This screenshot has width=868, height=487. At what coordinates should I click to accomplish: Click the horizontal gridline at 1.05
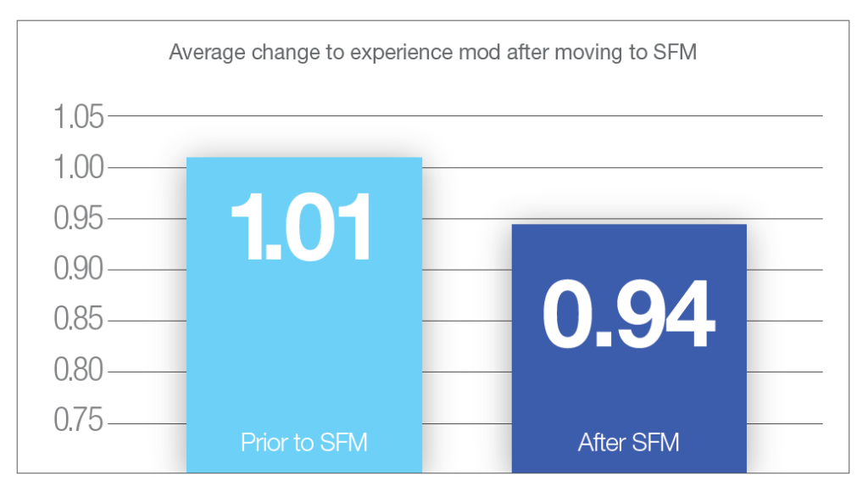[x=466, y=116]
